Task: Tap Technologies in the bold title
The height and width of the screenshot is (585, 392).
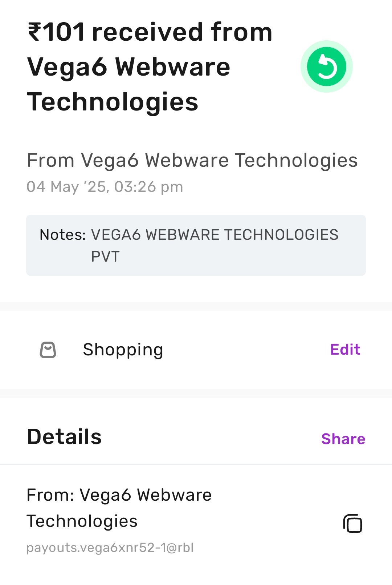Action: (113, 102)
